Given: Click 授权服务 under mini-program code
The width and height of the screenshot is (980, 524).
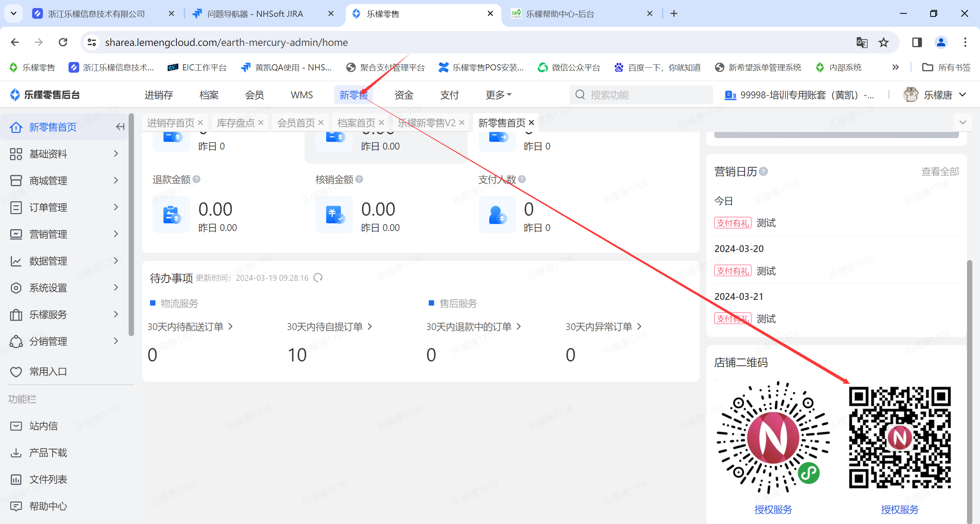Looking at the screenshot, I should tap(773, 509).
